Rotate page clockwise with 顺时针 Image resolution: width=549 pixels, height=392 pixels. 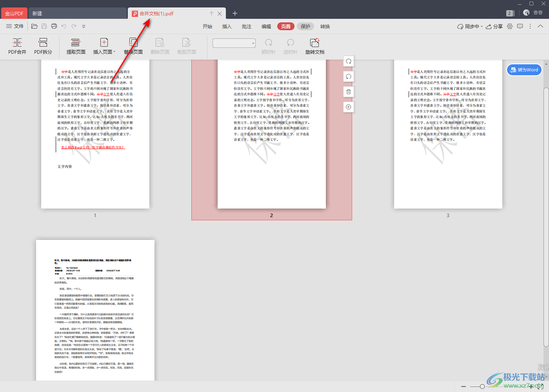(269, 46)
